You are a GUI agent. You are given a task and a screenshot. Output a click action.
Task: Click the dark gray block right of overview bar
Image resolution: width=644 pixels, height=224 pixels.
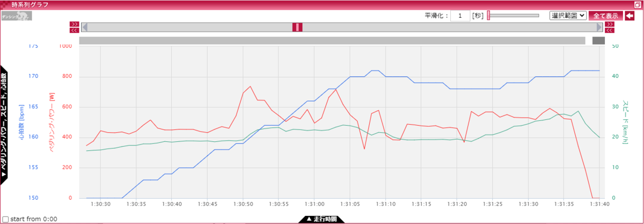[x=598, y=40]
